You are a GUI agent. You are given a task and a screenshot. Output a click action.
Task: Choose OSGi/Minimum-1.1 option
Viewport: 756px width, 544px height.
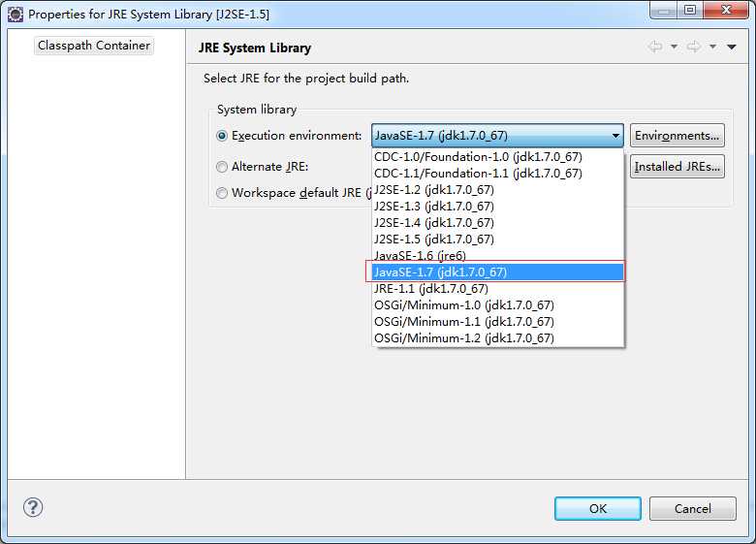click(498, 322)
